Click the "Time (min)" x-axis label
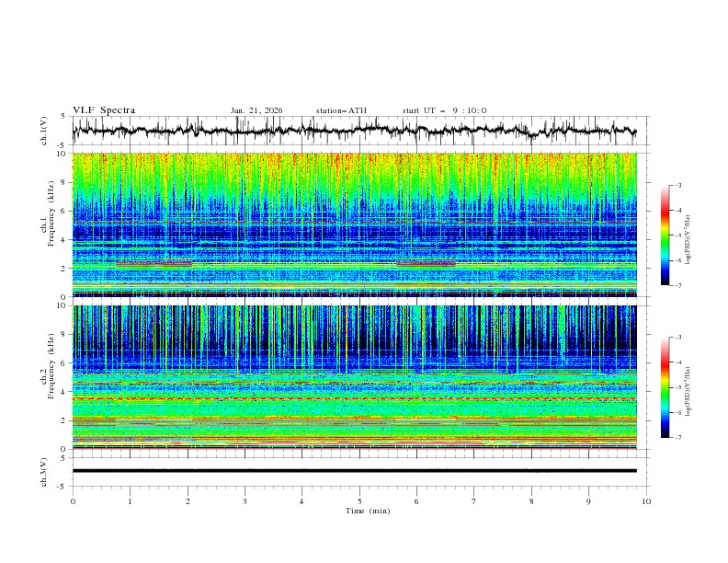Viewport: 728px width, 563px height. point(368,511)
